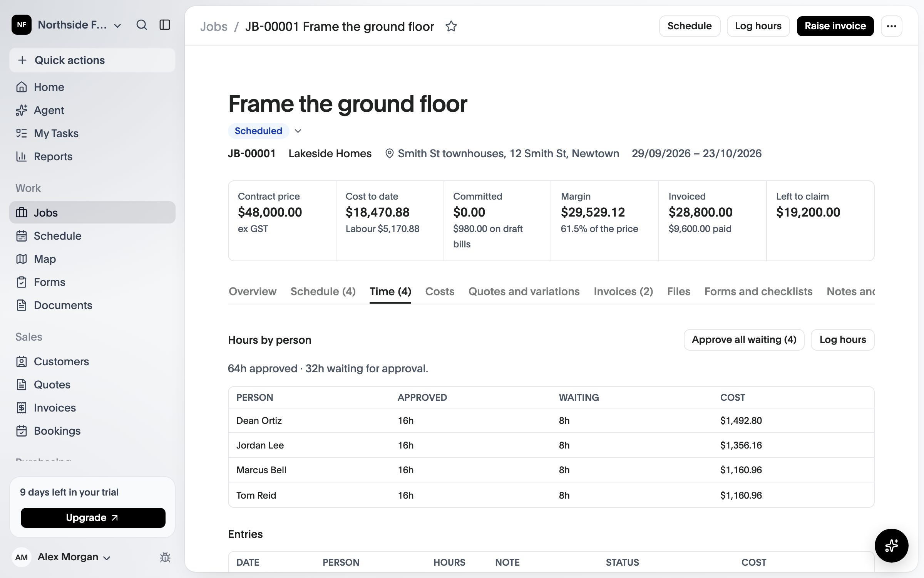Go to Jobs breadcrumb link
Screen dimensions: 924x578
tap(214, 27)
